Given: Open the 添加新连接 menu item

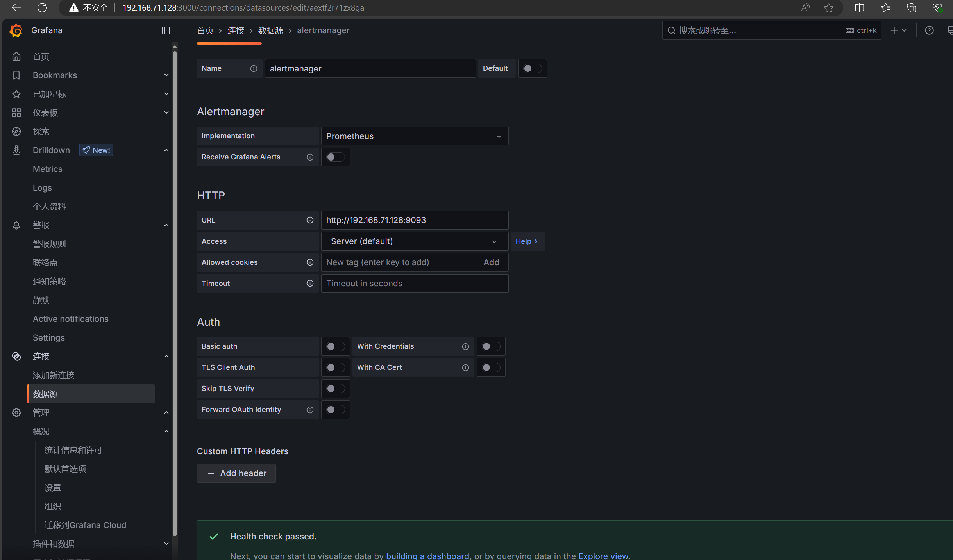Looking at the screenshot, I should tap(54, 375).
